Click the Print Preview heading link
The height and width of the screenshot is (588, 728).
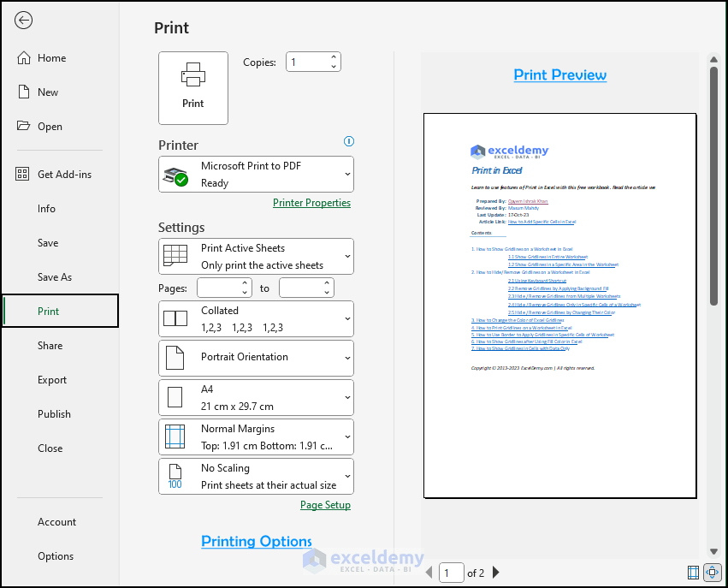click(560, 74)
